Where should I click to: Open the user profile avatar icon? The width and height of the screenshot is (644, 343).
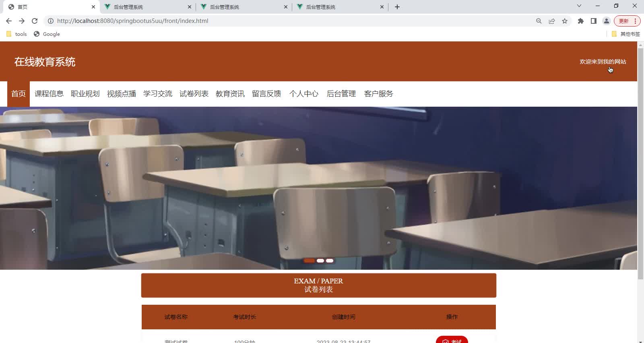coord(606,21)
